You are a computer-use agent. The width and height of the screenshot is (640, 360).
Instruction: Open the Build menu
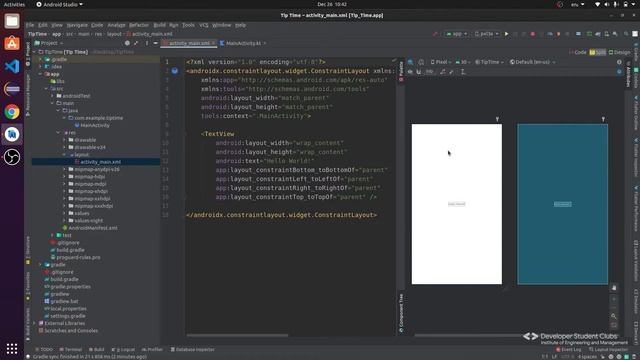(159, 25)
